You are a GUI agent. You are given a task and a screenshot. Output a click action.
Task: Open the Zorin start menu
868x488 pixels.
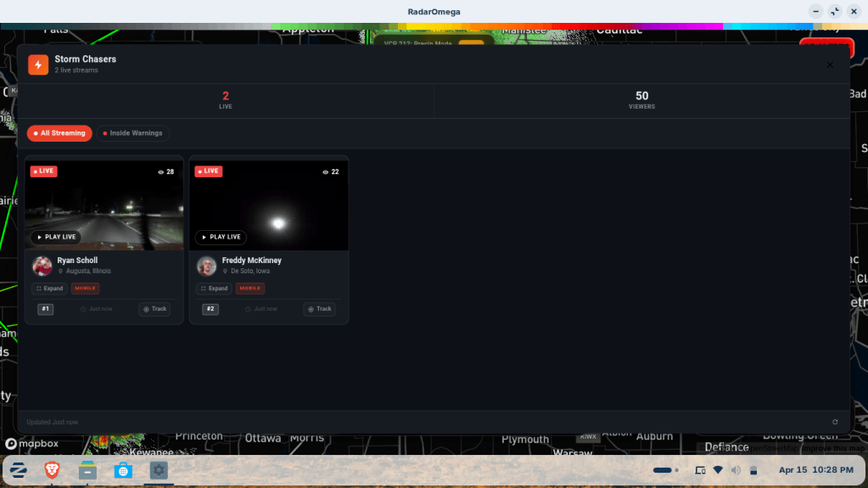pyautogui.click(x=18, y=470)
